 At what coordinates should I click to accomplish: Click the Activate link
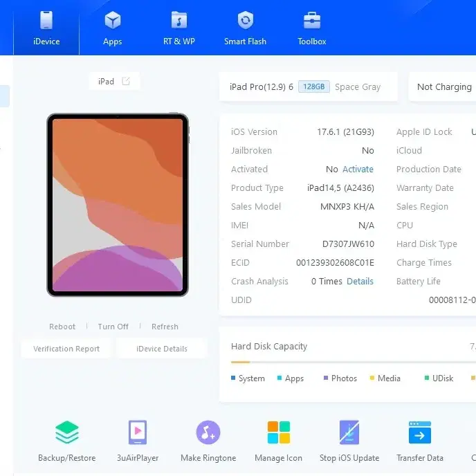coord(358,169)
